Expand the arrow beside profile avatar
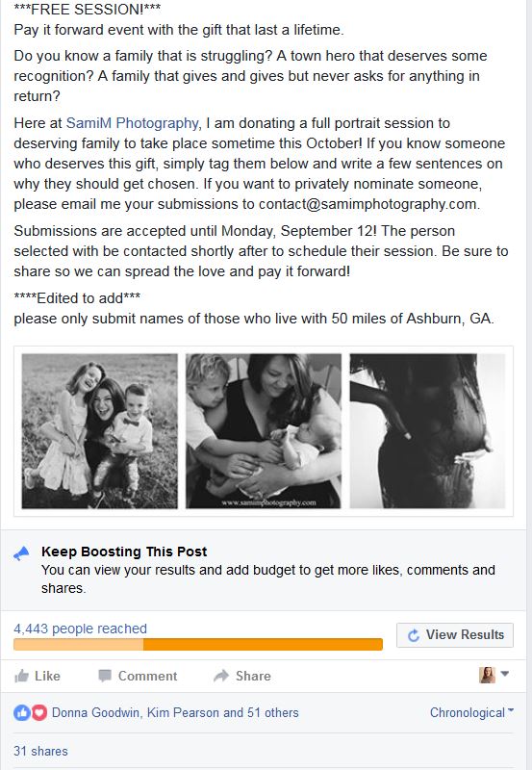Screen dimensions: 532x770 coord(504,674)
